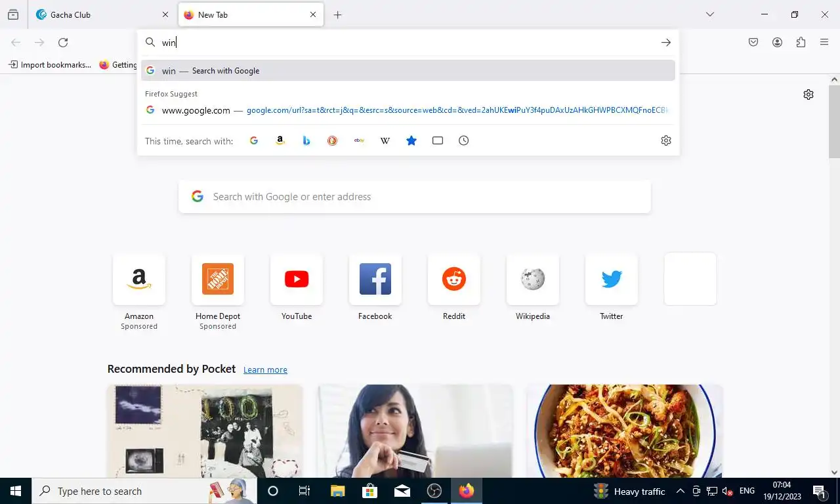Close the New Tab tab
Screen dimensions: 840x504
point(313,14)
